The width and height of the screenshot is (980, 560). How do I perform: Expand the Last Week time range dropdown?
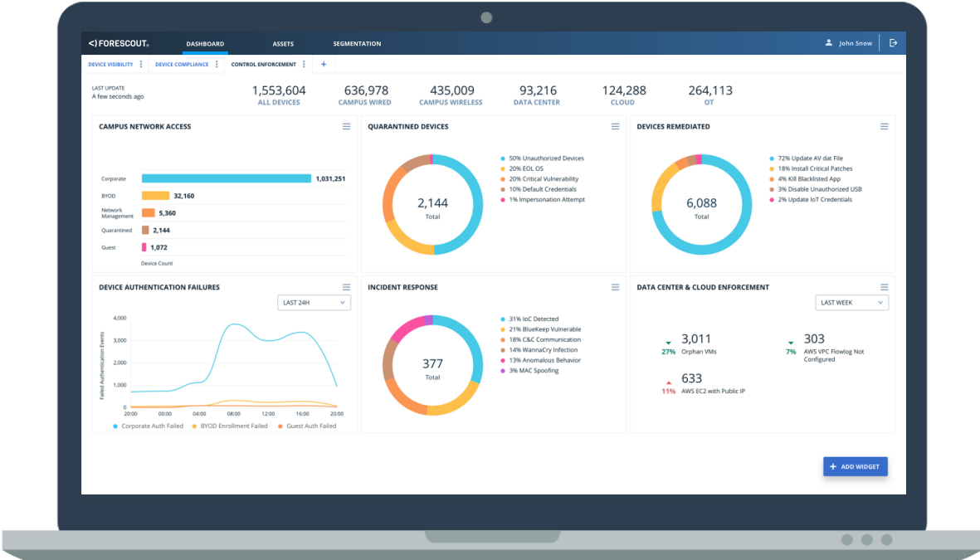click(x=851, y=303)
